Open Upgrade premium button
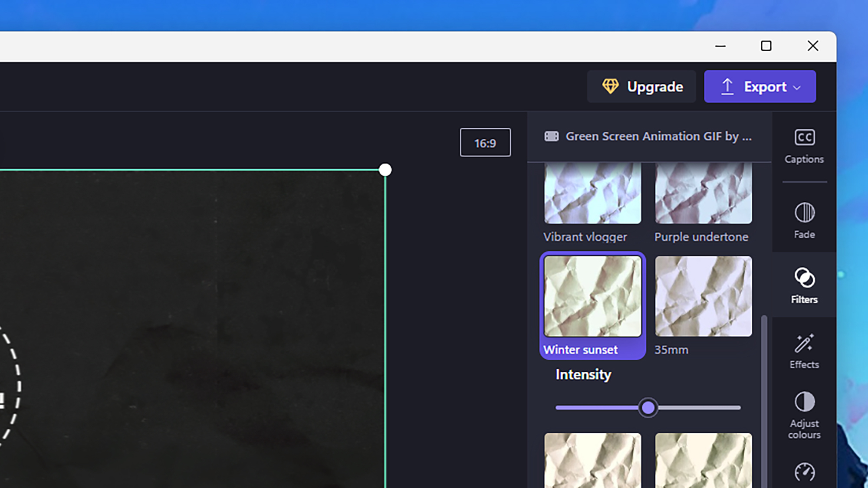This screenshot has width=868, height=488. click(x=641, y=86)
